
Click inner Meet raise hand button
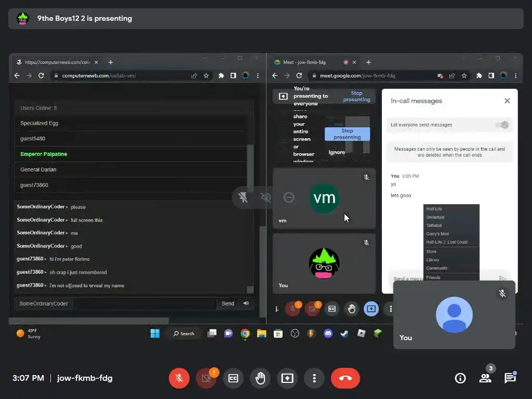(x=352, y=309)
